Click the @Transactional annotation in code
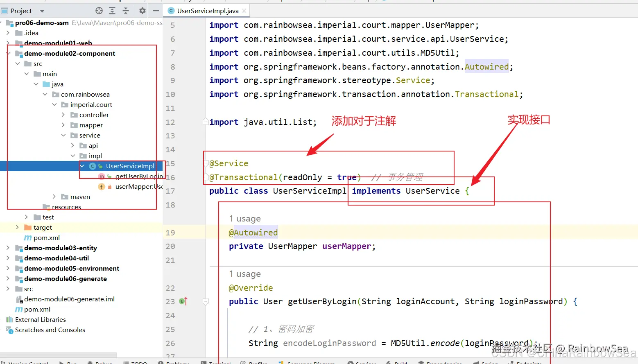638x364 pixels. pos(243,177)
